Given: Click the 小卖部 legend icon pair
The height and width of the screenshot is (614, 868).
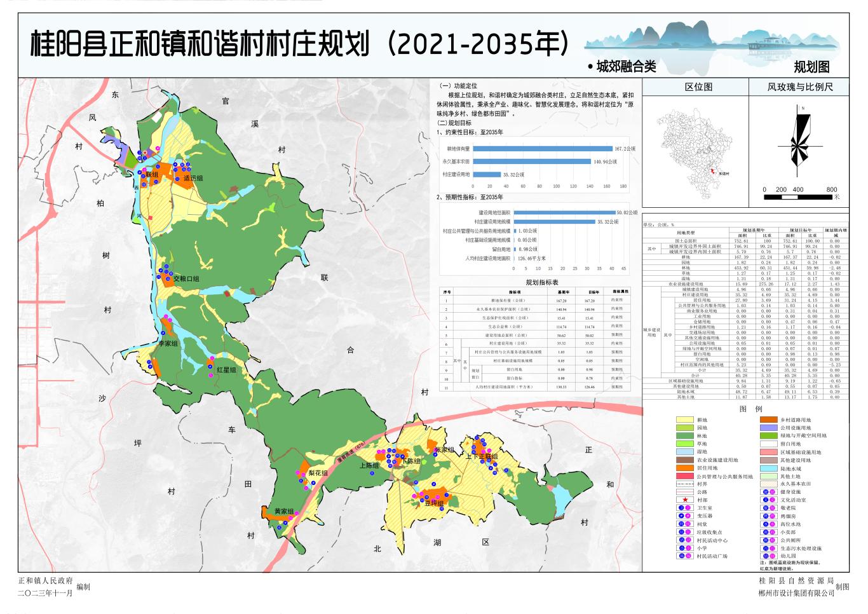Looking at the screenshot, I should coord(769,532).
